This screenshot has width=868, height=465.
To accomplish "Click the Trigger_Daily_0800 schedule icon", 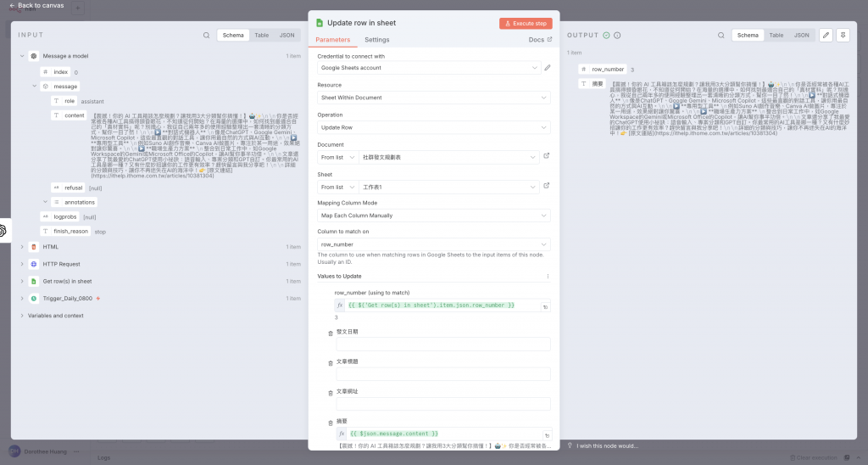I will [x=34, y=298].
